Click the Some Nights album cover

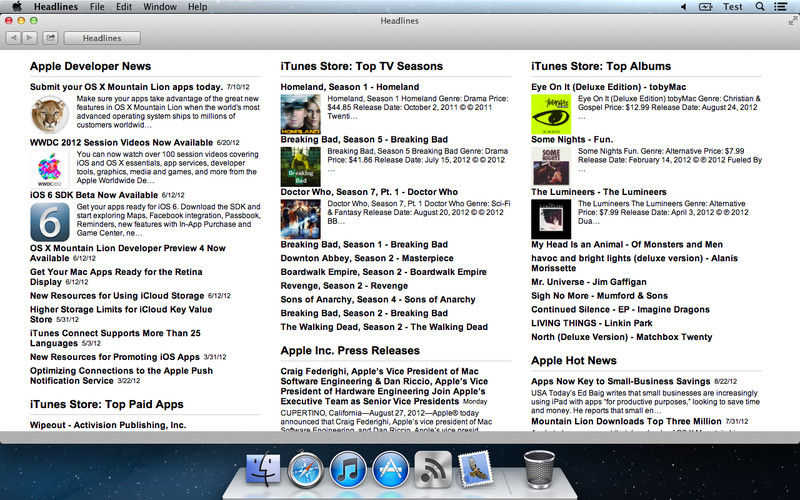[551, 167]
